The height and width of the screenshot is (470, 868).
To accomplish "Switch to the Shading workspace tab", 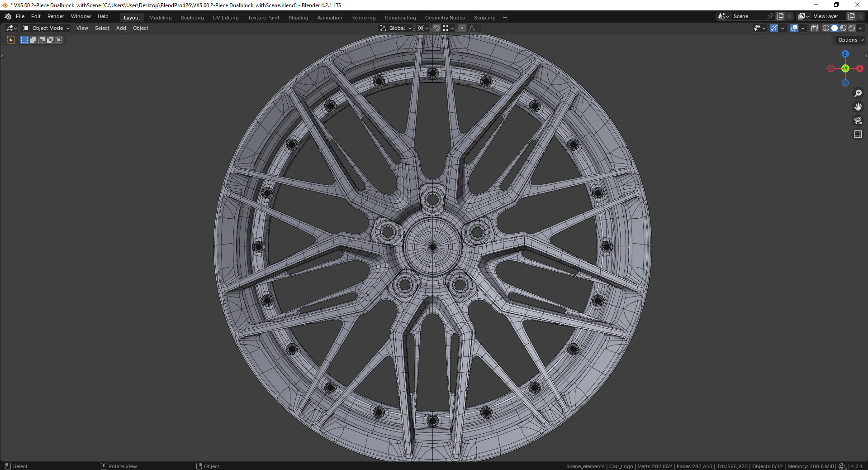I will tap(298, 18).
